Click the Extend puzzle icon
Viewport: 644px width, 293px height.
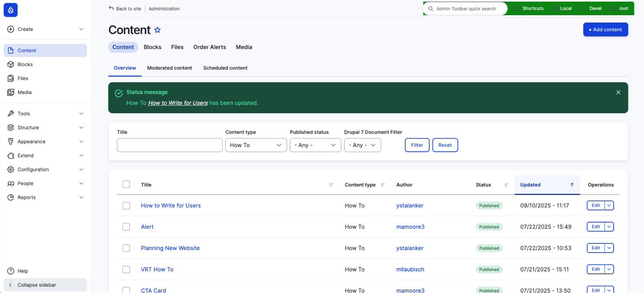click(11, 156)
